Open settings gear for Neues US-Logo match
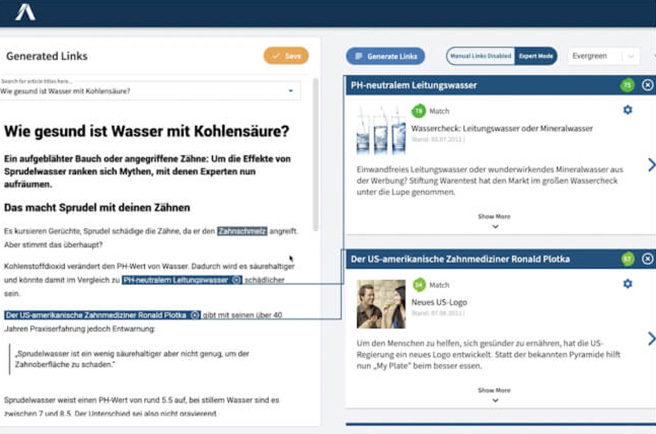The width and height of the screenshot is (656, 434). [628, 284]
